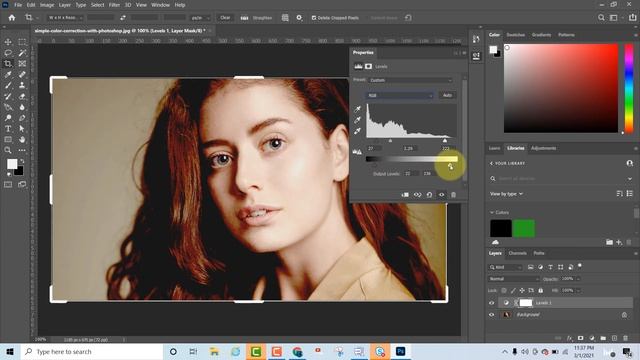640x360 pixels.
Task: Open px/in resolution units dropdown
Action: click(x=200, y=18)
